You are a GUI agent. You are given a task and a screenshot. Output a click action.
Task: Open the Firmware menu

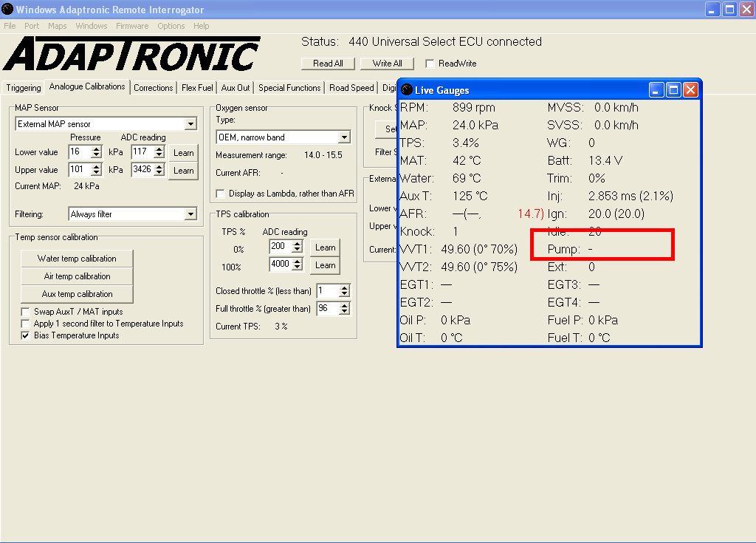click(132, 26)
